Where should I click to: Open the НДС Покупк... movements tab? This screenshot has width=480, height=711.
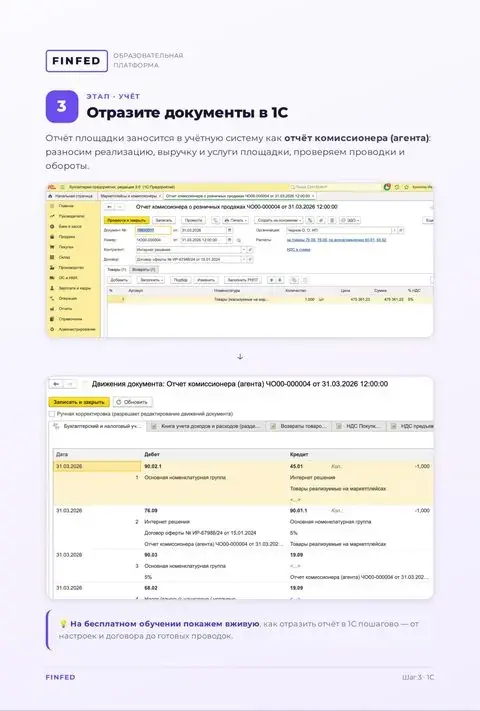pos(359,426)
